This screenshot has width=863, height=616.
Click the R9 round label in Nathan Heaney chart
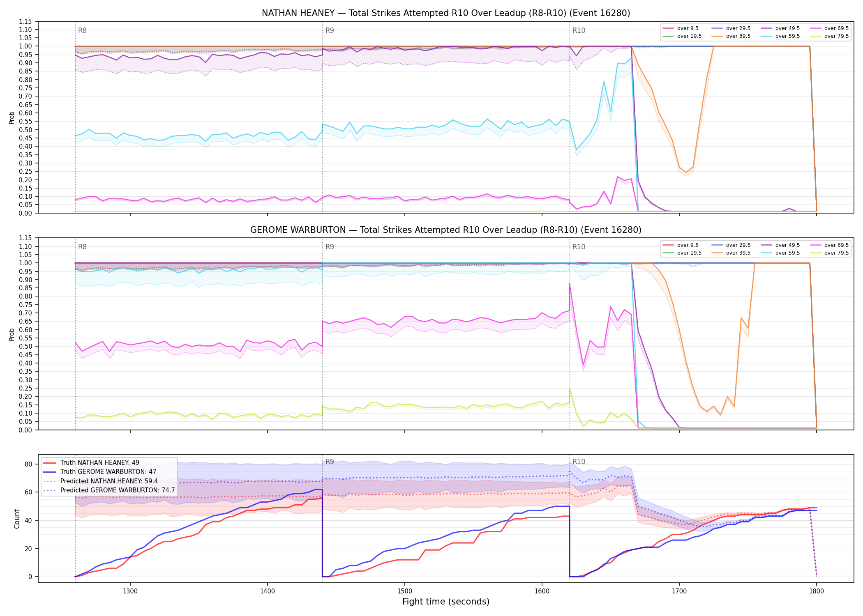pyautogui.click(x=330, y=30)
